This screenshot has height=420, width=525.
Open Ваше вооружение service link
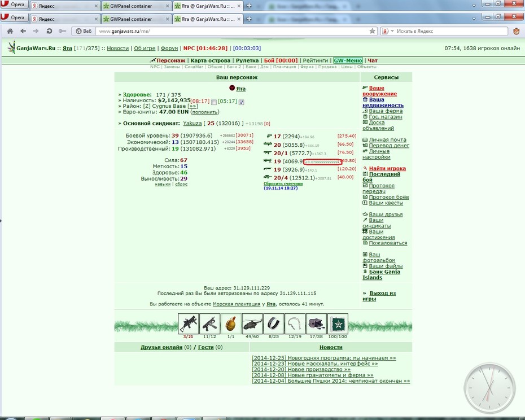click(x=379, y=91)
